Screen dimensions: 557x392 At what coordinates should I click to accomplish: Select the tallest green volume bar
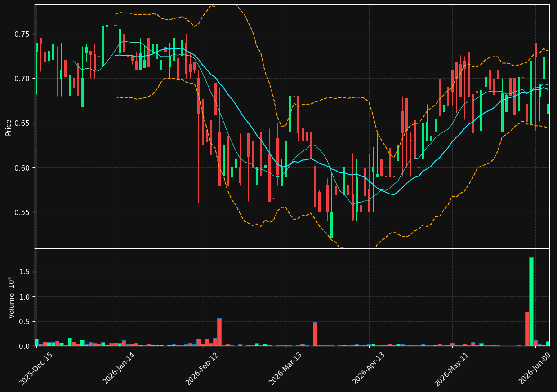[x=531, y=302]
